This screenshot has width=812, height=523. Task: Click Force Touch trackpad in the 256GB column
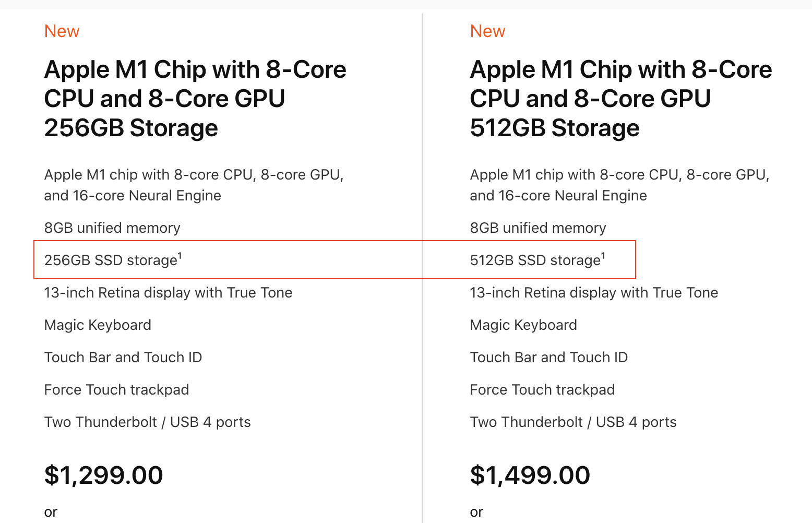(116, 390)
